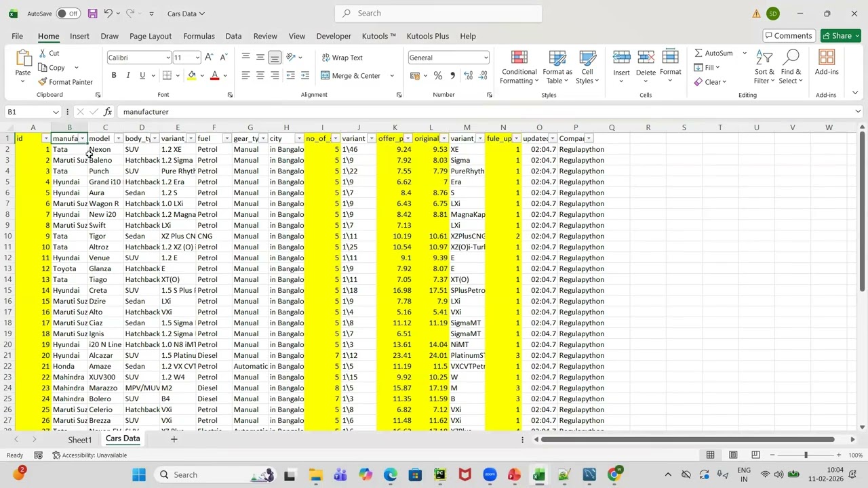Click the Excel search box

coord(438,14)
